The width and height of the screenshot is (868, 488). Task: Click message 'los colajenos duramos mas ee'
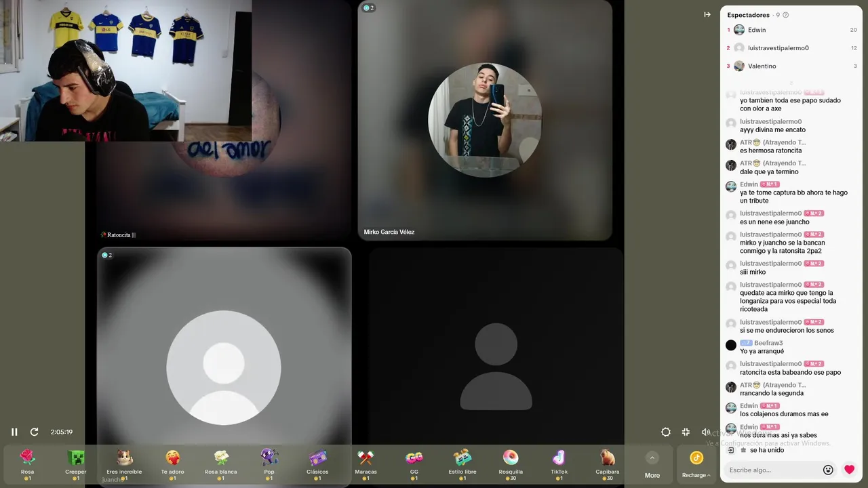click(784, 414)
